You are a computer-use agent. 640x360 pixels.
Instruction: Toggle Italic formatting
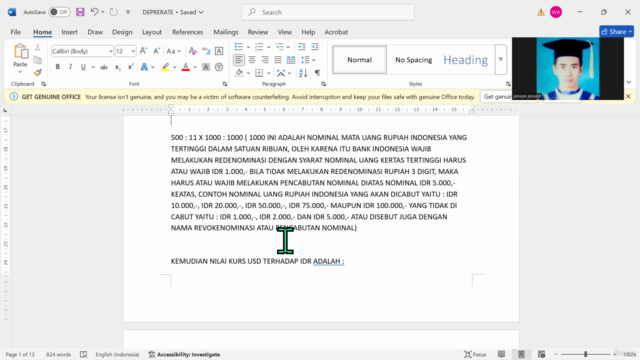pos(70,67)
